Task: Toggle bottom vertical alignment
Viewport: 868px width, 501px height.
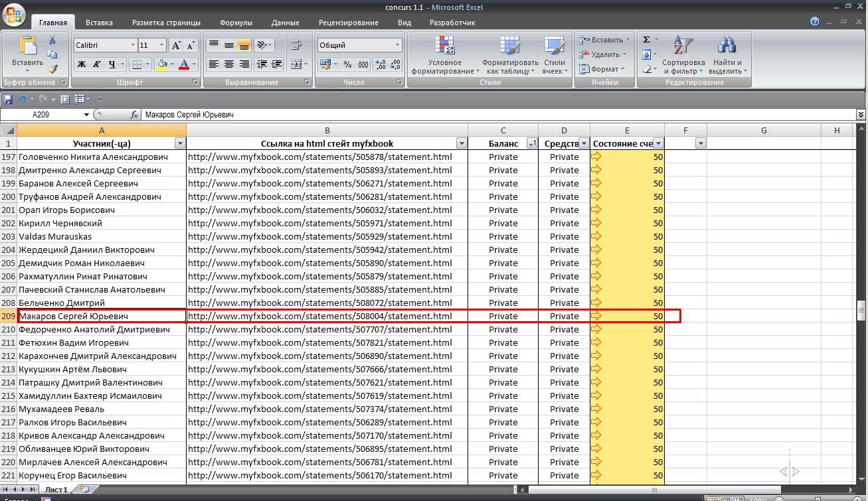Action: 244,45
